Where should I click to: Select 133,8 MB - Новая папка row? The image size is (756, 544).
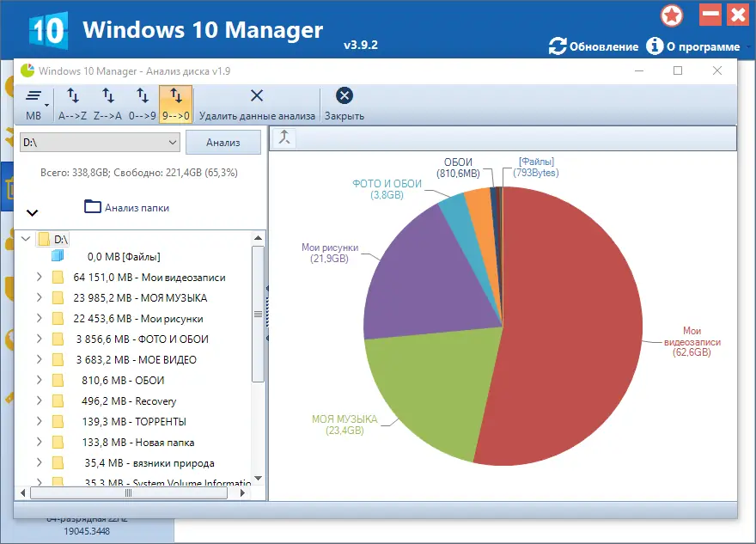point(138,443)
